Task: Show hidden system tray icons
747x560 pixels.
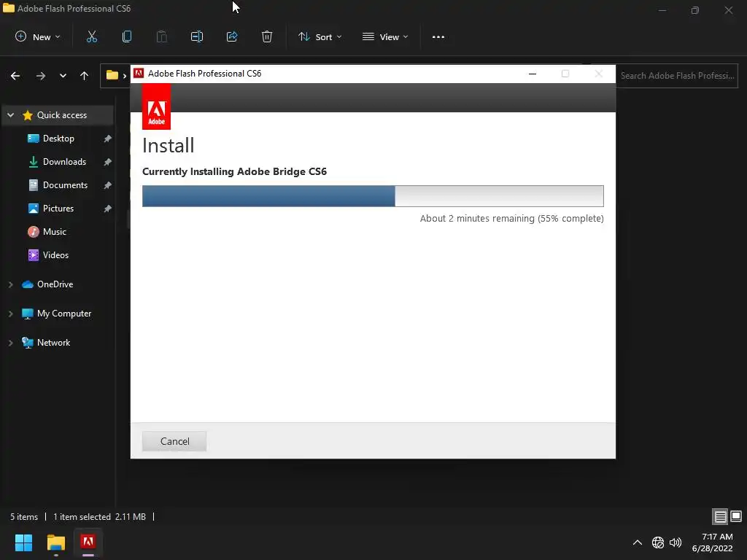Action: point(638,542)
